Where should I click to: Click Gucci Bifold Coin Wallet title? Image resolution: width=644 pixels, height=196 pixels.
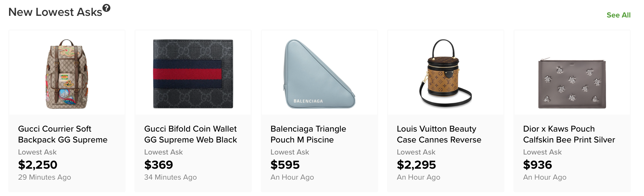pyautogui.click(x=190, y=134)
